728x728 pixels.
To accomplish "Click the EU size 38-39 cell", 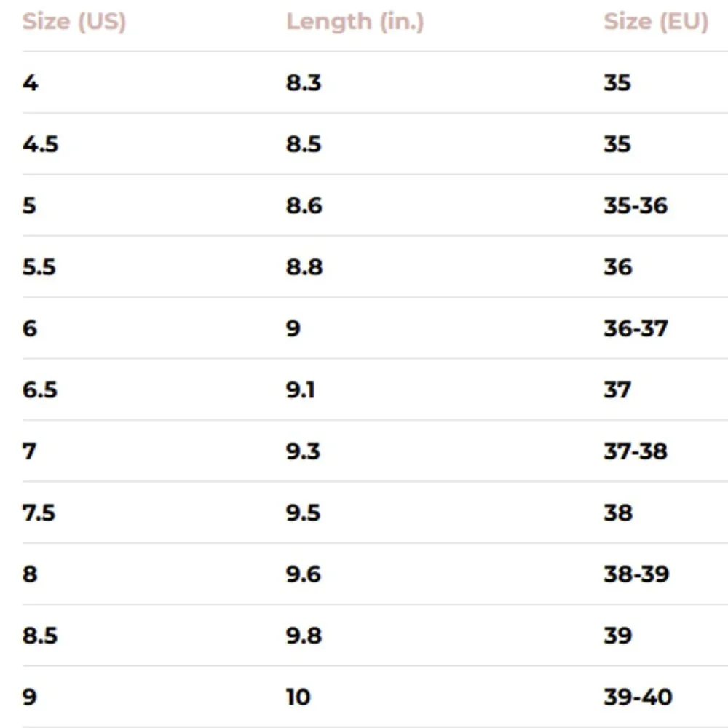I will click(x=636, y=574).
